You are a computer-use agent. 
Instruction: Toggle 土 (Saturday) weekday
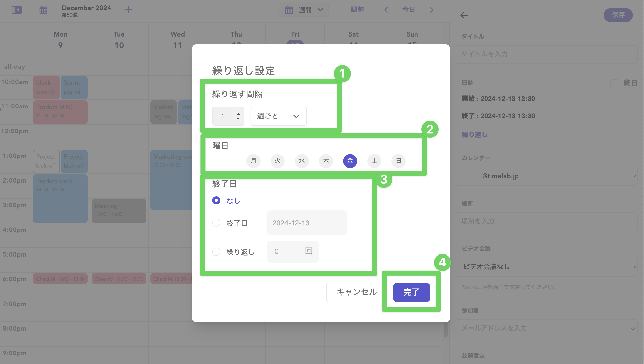(x=374, y=161)
